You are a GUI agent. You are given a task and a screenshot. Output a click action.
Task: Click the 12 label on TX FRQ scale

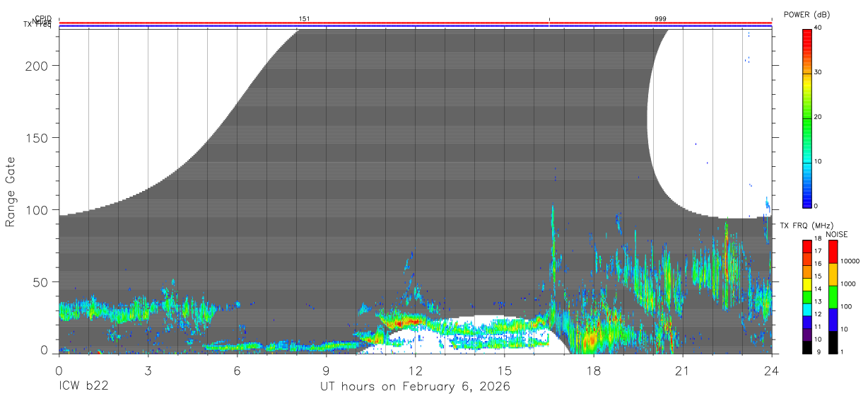click(x=818, y=314)
